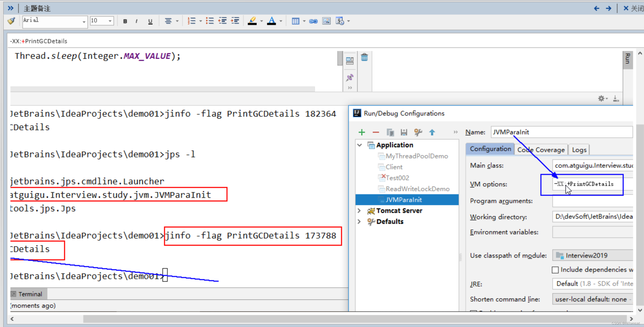Open the font size 10 dropdown
The image size is (644, 327).
point(110,21)
